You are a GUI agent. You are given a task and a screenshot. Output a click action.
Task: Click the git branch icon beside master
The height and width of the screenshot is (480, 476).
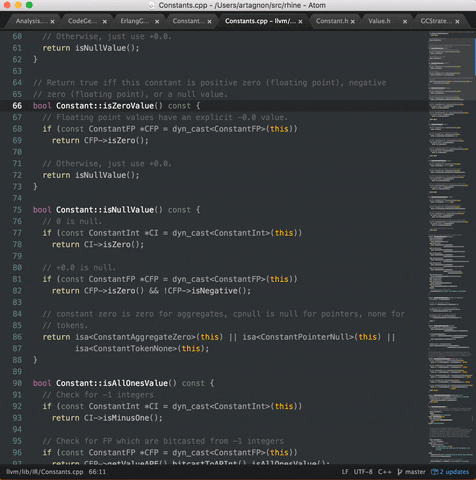400,472
